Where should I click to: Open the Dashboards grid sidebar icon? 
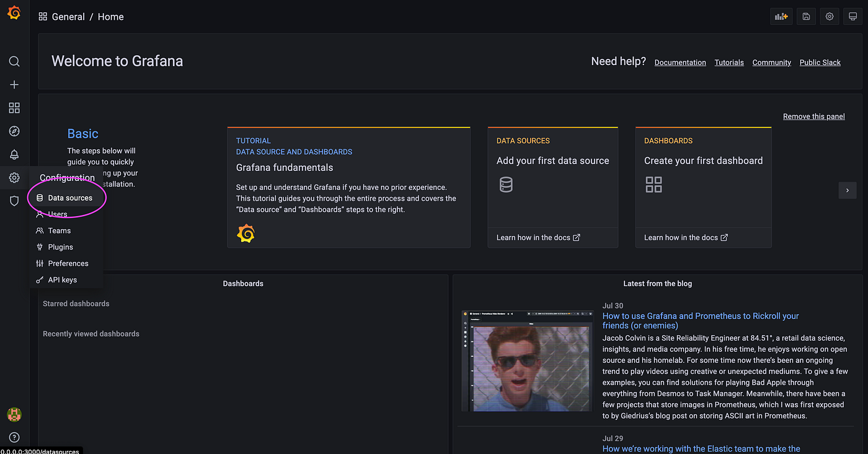(x=14, y=108)
